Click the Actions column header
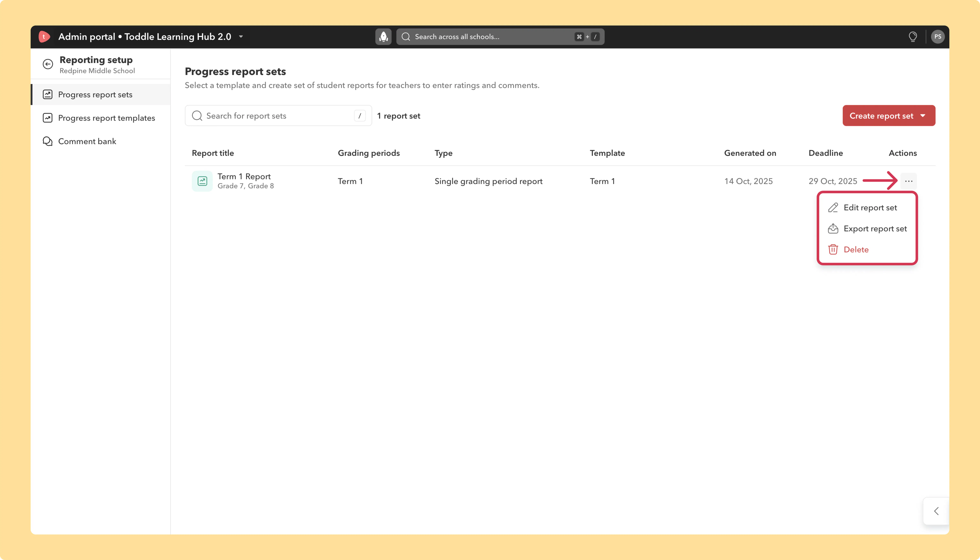 coord(903,153)
